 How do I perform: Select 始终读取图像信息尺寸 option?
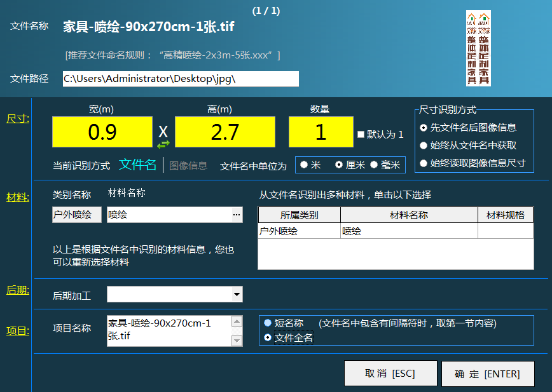424,163
